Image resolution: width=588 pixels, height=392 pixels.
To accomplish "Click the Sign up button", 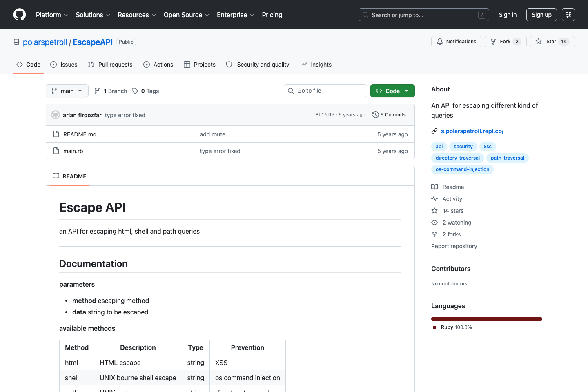I will click(x=541, y=15).
